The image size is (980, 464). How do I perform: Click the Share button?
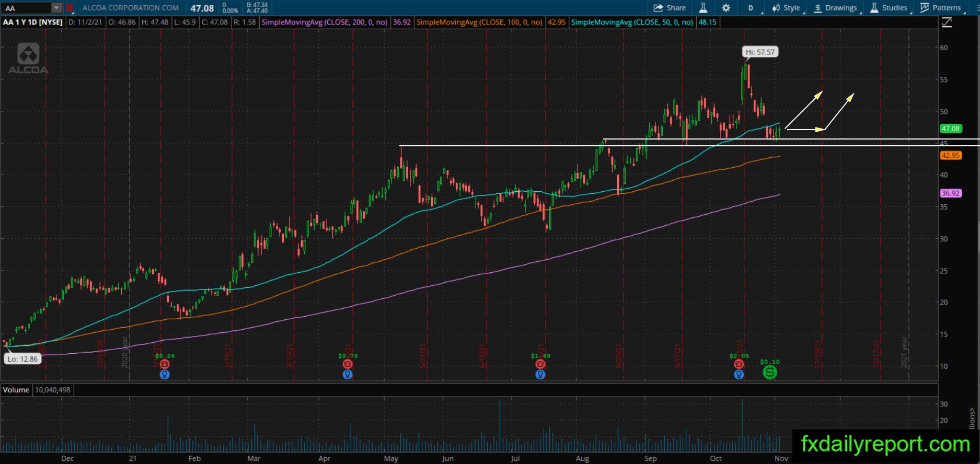click(670, 8)
